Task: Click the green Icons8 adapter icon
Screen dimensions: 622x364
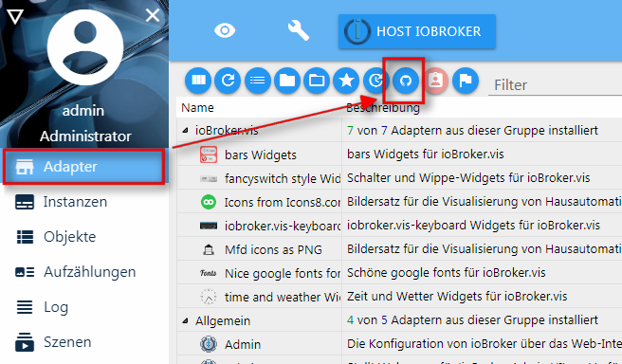Action: pos(209,202)
